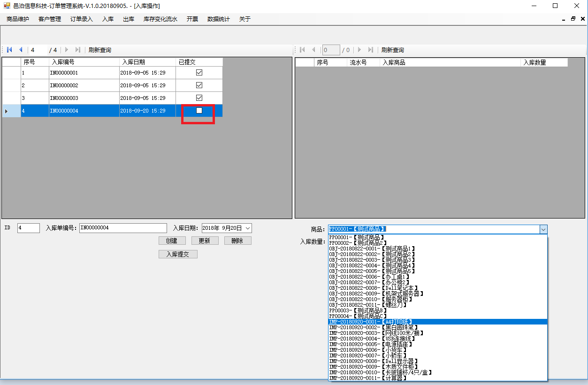The width and height of the screenshot is (588, 385).
Task: Open the 客户管理 menu
Action: [x=50, y=19]
